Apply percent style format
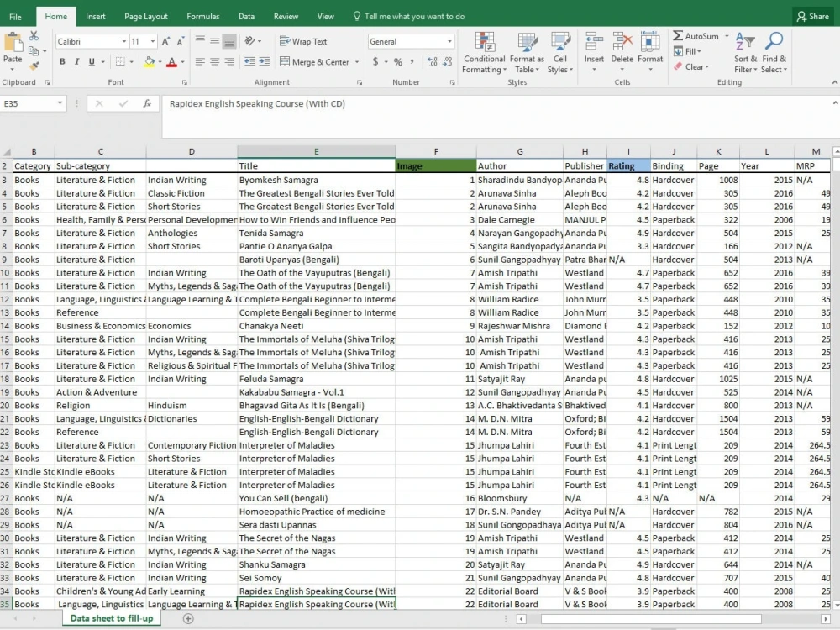Viewport: 840px width, 630px height. pyautogui.click(x=398, y=61)
